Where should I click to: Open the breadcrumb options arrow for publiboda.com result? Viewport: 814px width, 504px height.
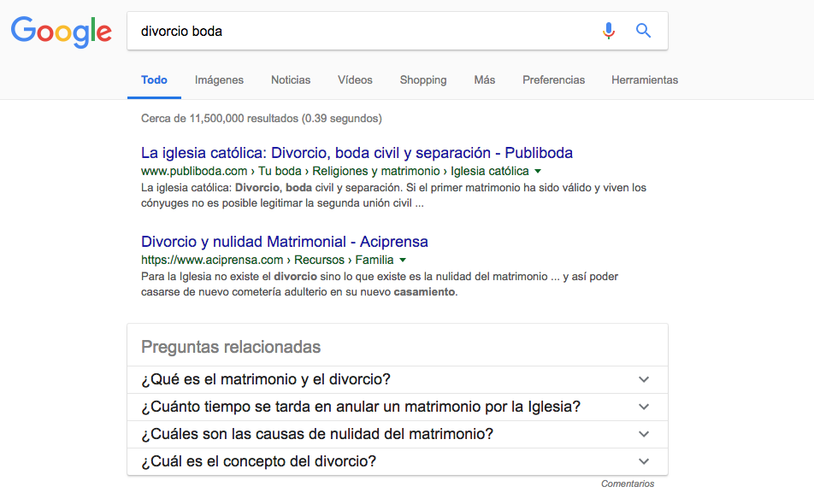(538, 171)
